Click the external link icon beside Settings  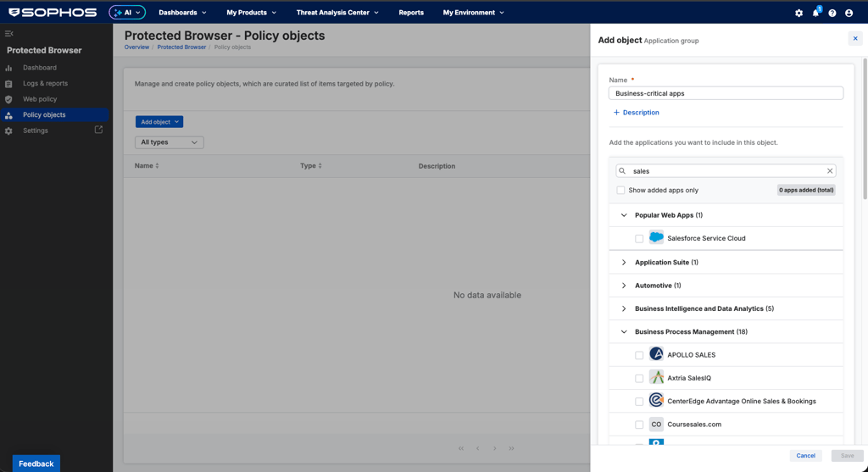98,130
